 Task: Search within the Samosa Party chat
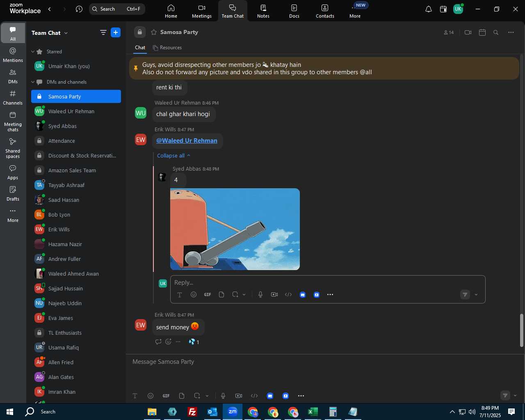(496, 32)
